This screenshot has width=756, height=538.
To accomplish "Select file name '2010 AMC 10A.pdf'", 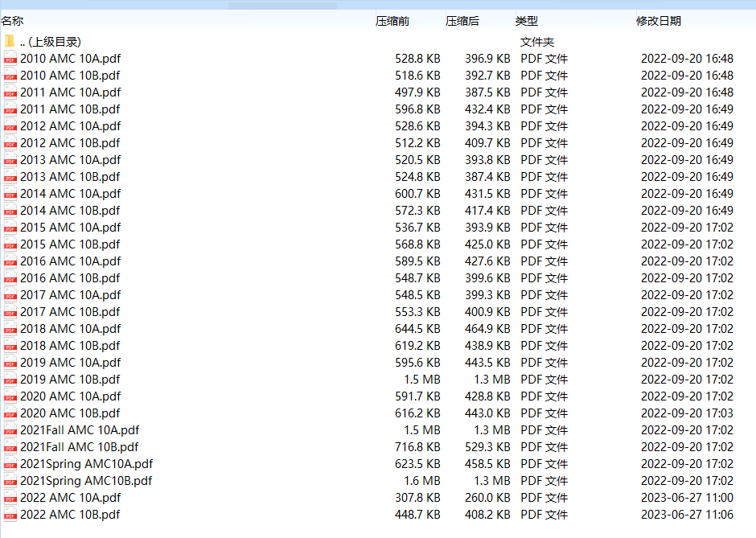I will tap(71, 59).
